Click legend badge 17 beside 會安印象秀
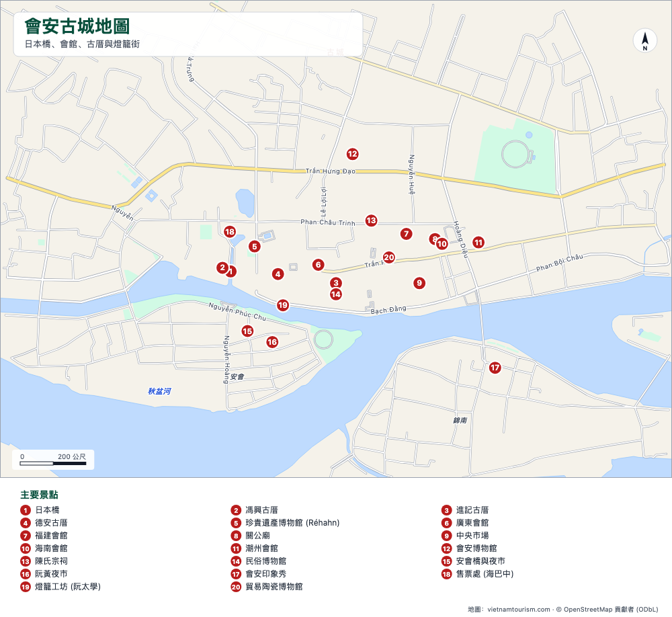 (x=236, y=574)
